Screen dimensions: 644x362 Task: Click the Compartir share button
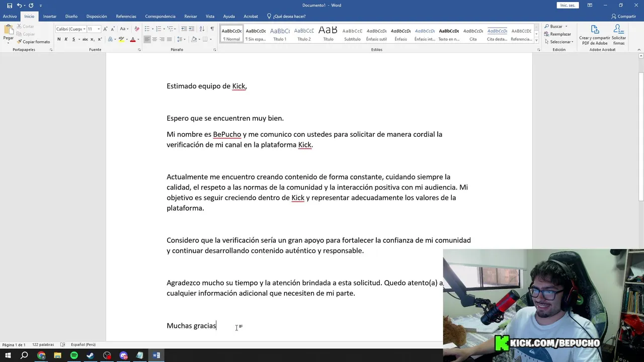coord(624,16)
